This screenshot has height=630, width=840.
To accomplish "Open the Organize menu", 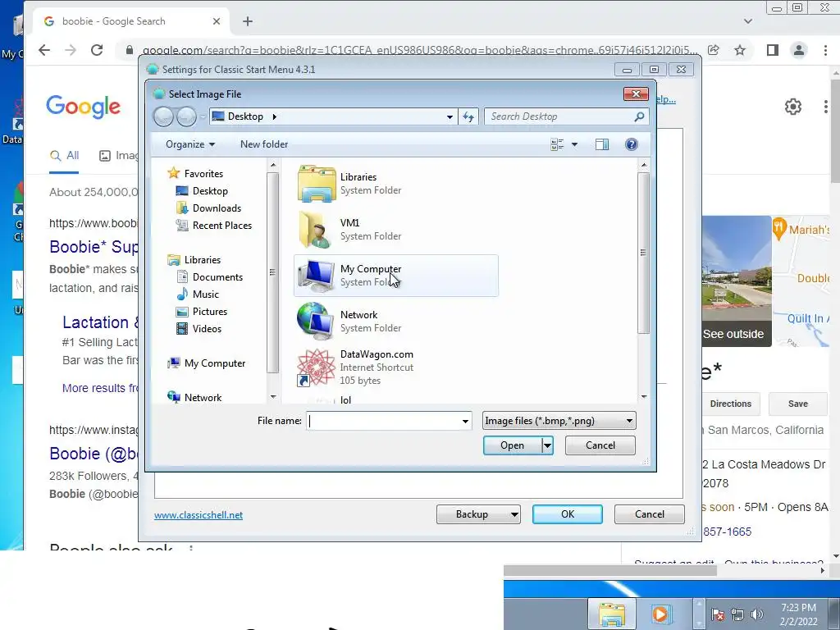I will (x=190, y=144).
